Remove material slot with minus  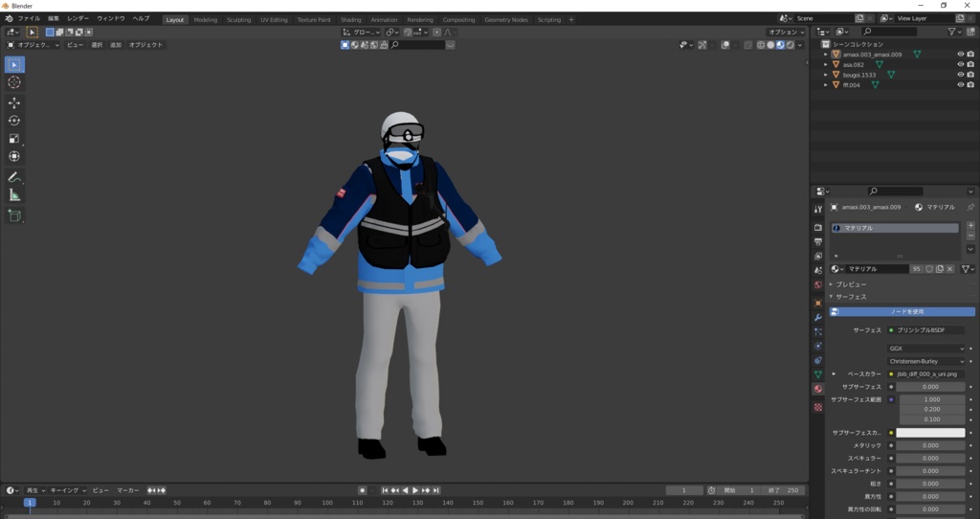click(970, 237)
